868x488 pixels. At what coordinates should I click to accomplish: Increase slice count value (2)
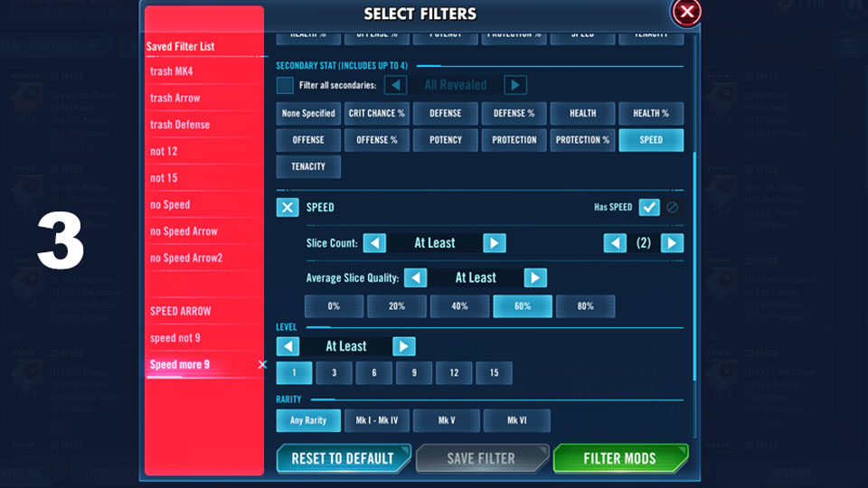coord(672,243)
